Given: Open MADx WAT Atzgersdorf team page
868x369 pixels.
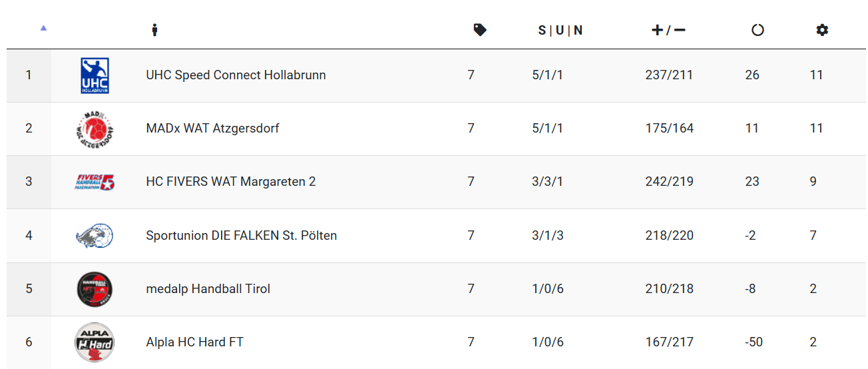Looking at the screenshot, I should point(213,129).
